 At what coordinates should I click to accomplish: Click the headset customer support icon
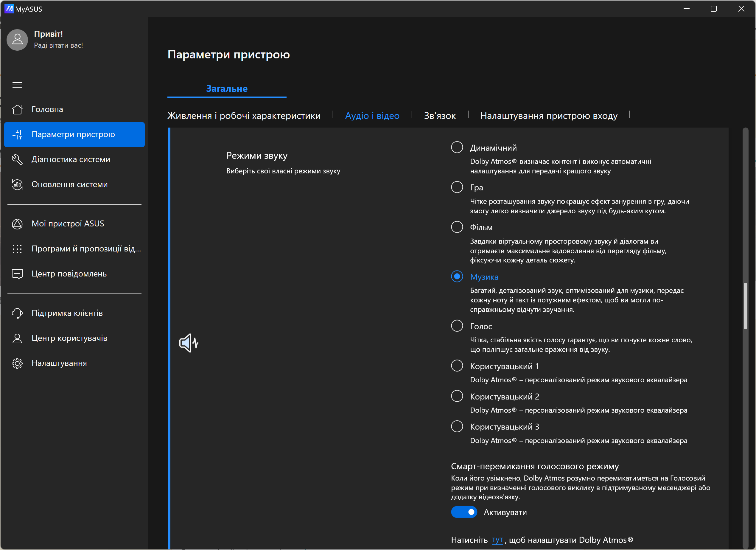[x=17, y=313]
